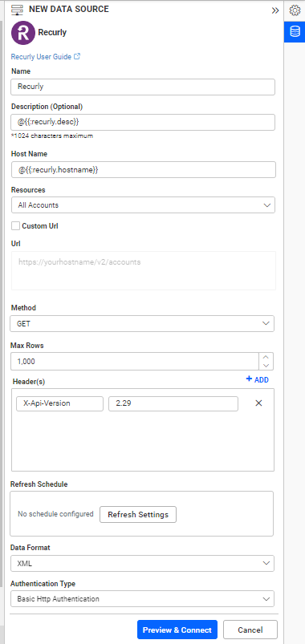Open settings gear icon in sidebar
Viewport: 305px width, 644px height.
tap(295, 10)
